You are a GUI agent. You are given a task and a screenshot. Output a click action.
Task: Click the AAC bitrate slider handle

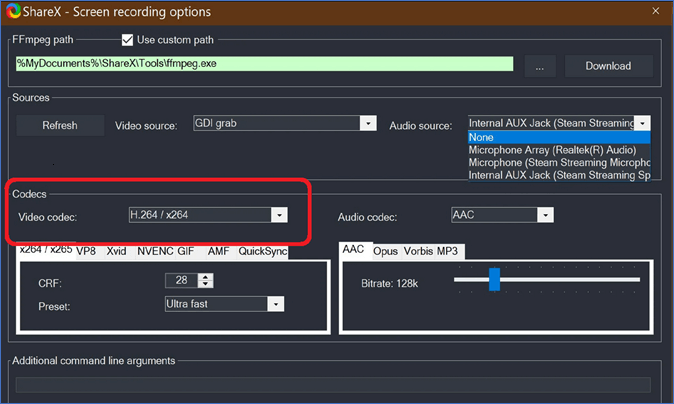coord(493,281)
